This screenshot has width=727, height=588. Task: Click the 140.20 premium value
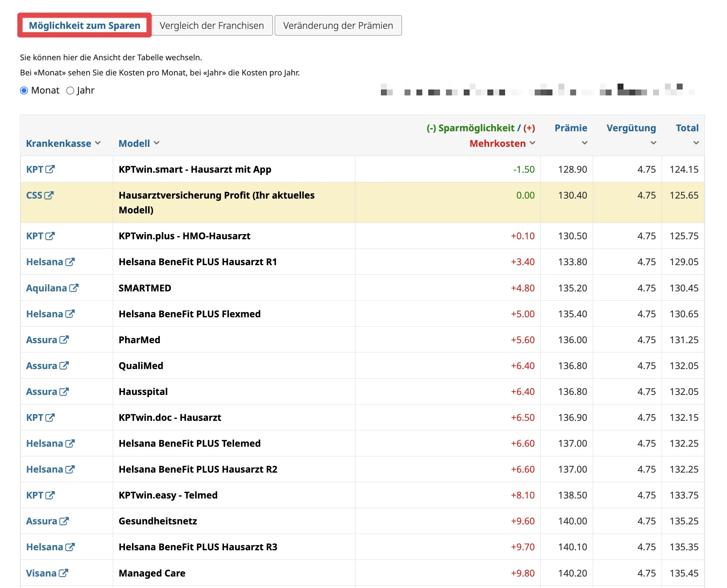point(572,573)
